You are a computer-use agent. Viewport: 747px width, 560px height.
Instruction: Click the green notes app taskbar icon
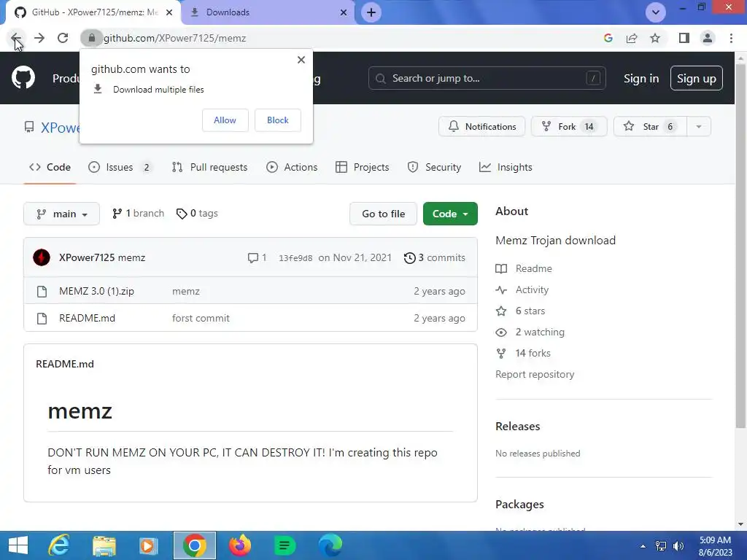point(285,545)
